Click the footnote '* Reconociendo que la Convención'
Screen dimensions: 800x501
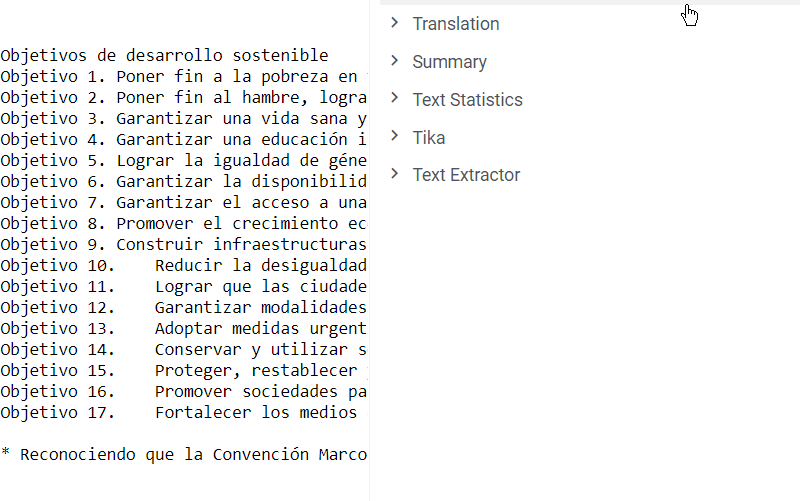(184, 454)
